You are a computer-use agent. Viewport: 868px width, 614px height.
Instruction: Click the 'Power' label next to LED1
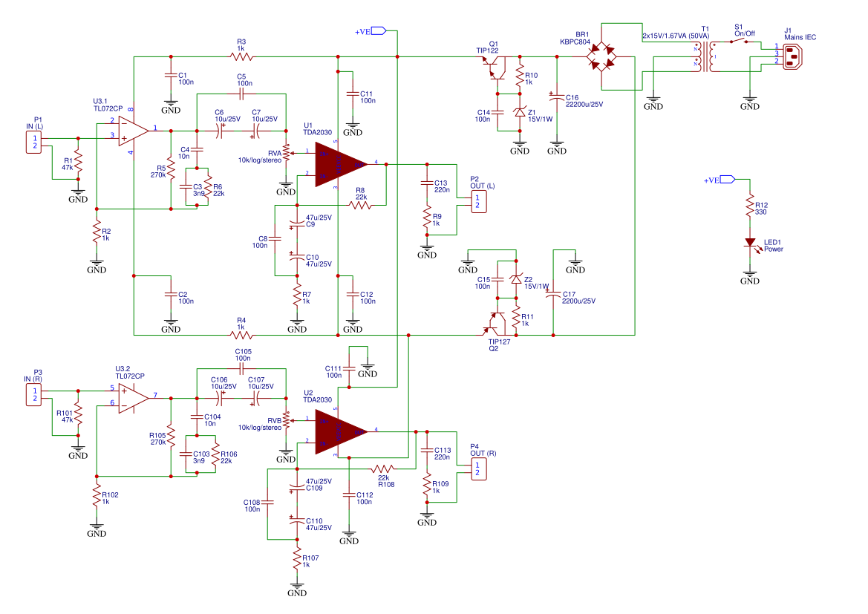pos(774,249)
